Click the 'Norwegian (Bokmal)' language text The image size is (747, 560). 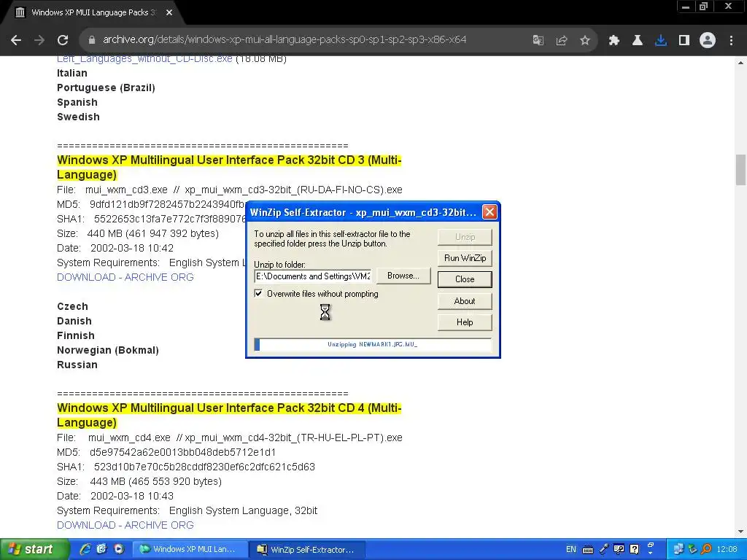click(x=108, y=350)
